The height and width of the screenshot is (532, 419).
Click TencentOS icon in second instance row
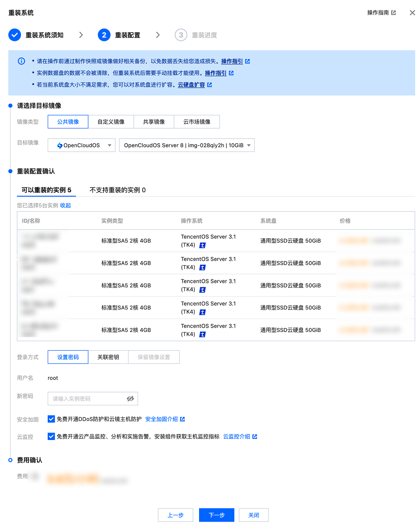[203, 267]
